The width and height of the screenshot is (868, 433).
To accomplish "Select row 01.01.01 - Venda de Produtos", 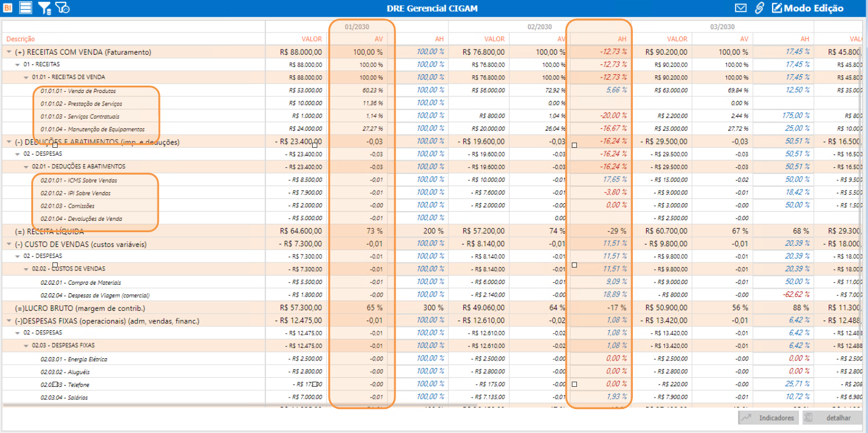I will coord(78,91).
